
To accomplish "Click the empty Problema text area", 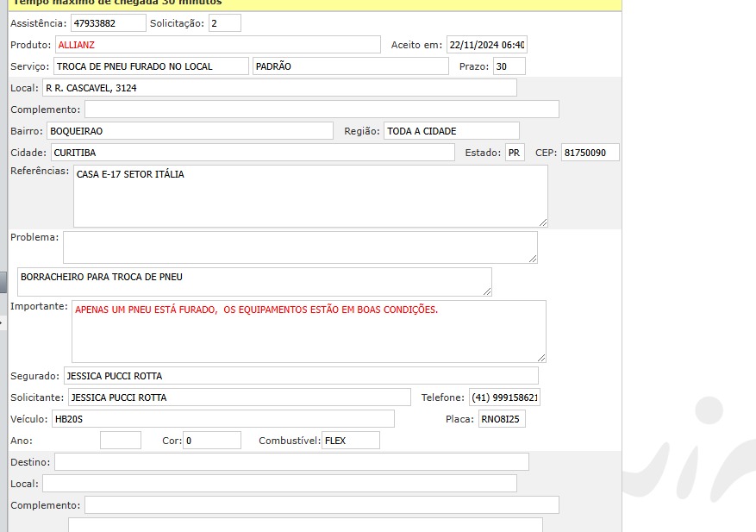I will pyautogui.click(x=299, y=247).
